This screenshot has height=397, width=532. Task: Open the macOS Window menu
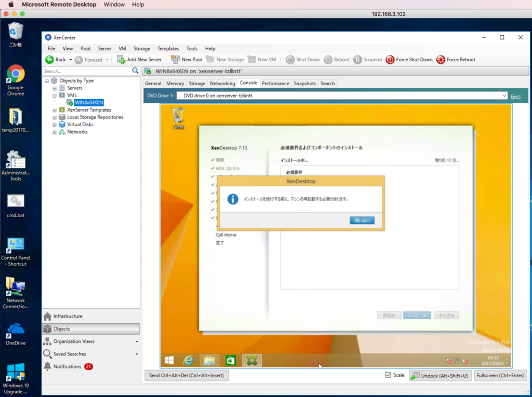114,4
